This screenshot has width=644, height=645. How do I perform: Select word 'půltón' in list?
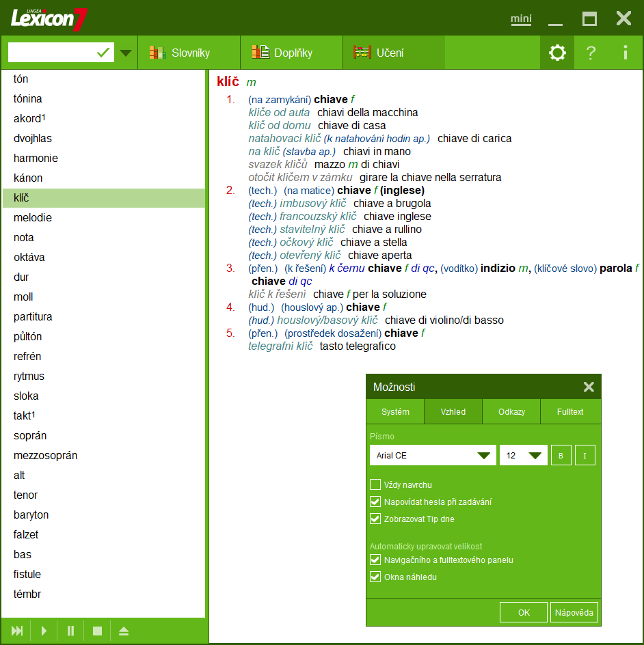(104, 336)
